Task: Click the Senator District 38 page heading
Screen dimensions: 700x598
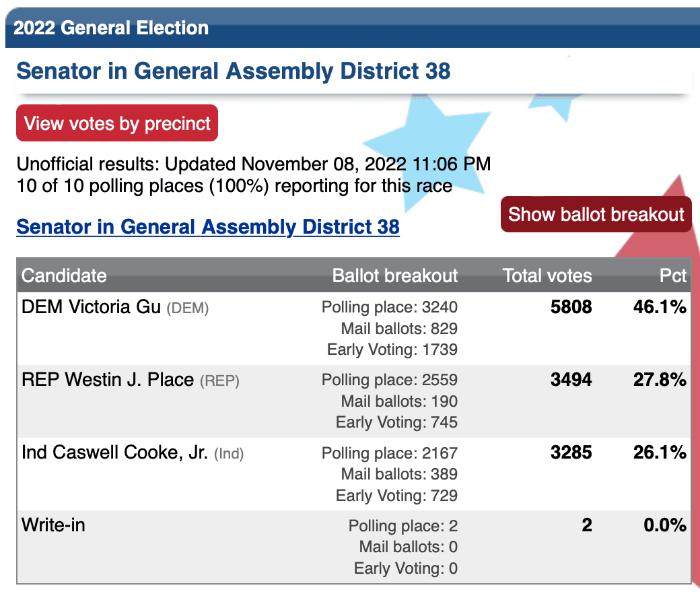Action: pyautogui.click(x=234, y=71)
